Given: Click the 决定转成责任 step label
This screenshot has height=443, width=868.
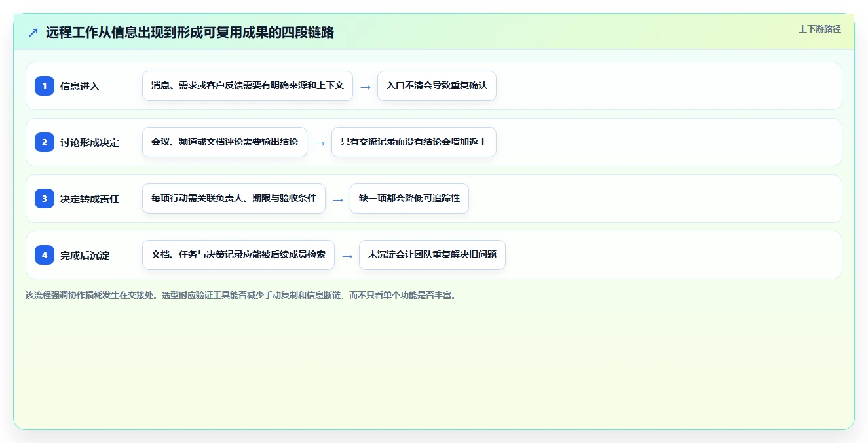Looking at the screenshot, I should pyautogui.click(x=90, y=199).
